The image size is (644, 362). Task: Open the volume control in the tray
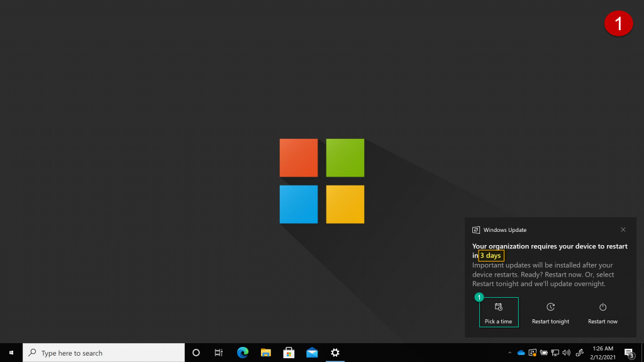pyautogui.click(x=567, y=353)
